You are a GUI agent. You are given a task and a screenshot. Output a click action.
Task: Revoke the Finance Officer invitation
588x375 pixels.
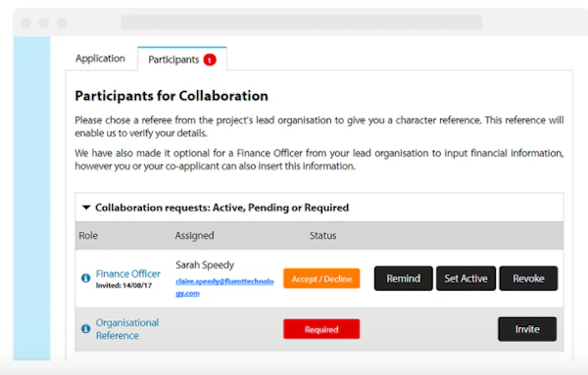tap(529, 278)
